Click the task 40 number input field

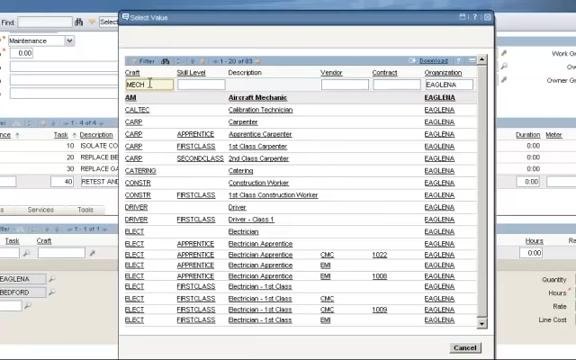[x=62, y=181]
